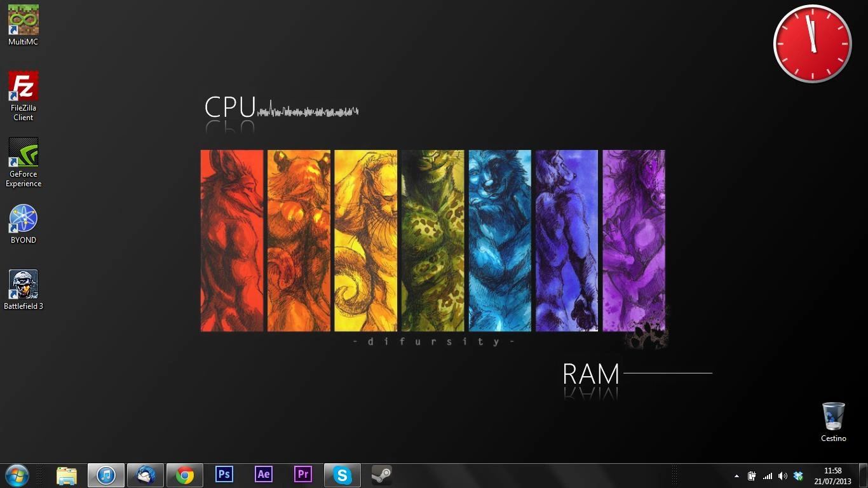Switch to iTunes on the taskbar
The height and width of the screenshot is (488, 868).
coord(106,475)
